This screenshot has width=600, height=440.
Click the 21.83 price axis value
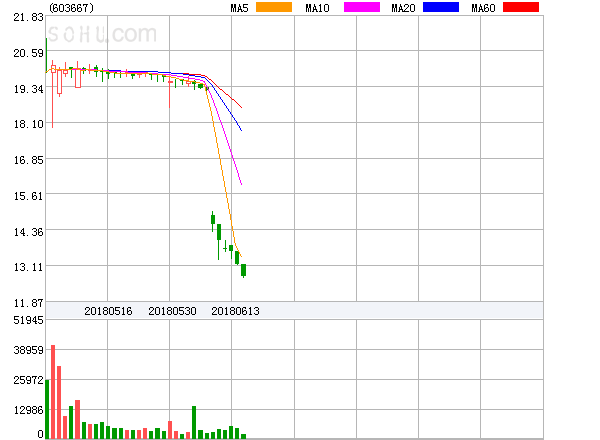28,17
